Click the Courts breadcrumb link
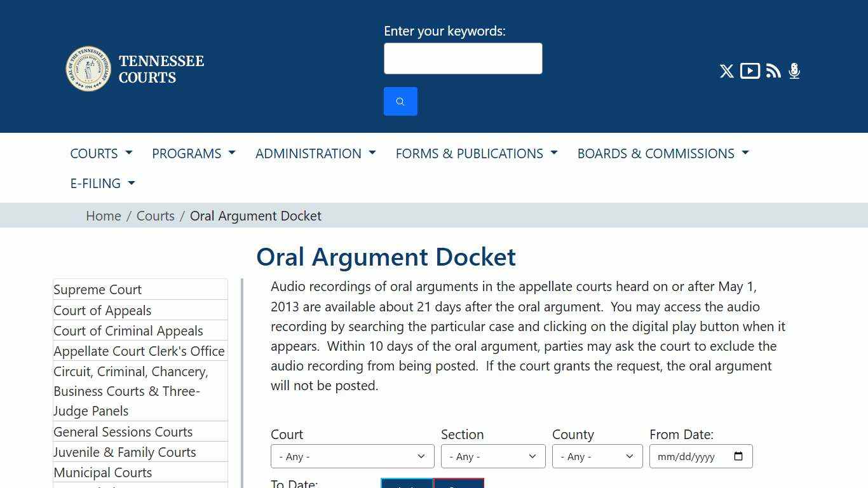 pos(156,216)
